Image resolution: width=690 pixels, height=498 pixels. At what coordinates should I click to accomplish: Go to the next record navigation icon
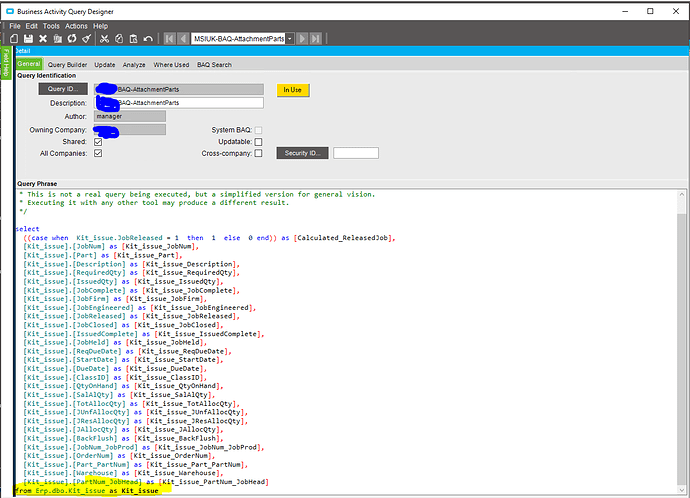point(302,39)
